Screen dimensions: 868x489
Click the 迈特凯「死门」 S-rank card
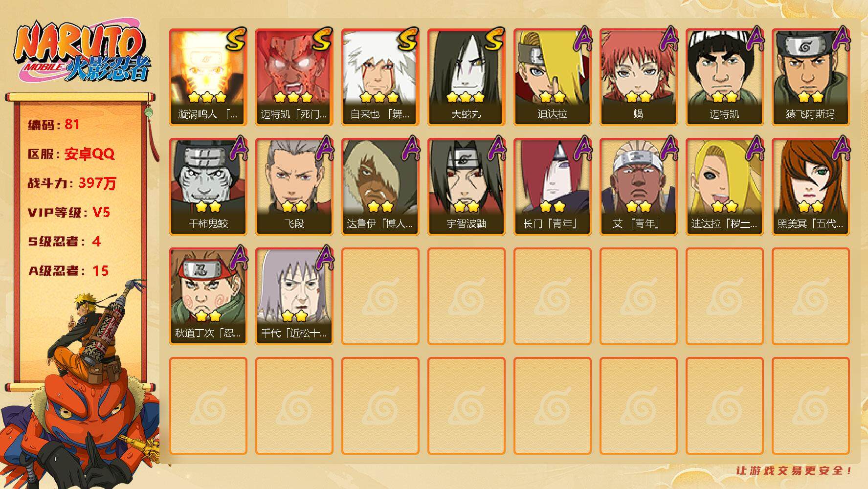(294, 77)
